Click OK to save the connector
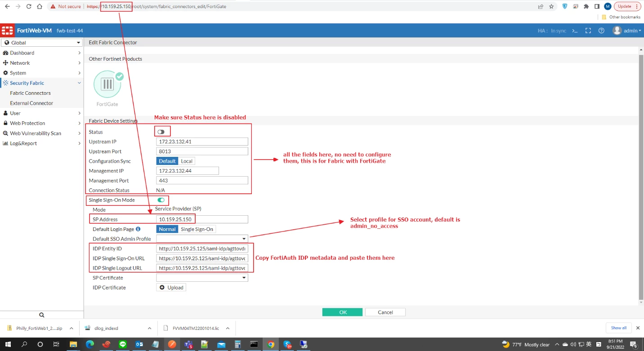 point(342,312)
